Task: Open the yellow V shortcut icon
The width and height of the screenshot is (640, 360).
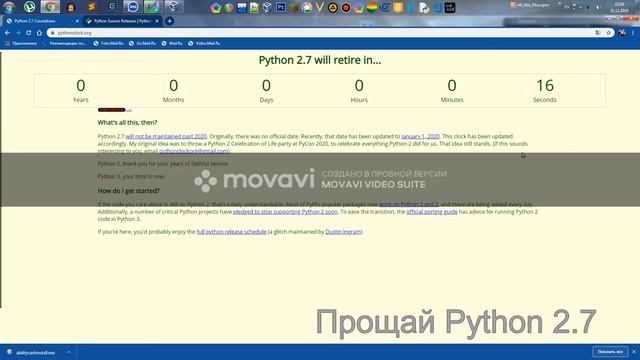Action: click(x=320, y=7)
